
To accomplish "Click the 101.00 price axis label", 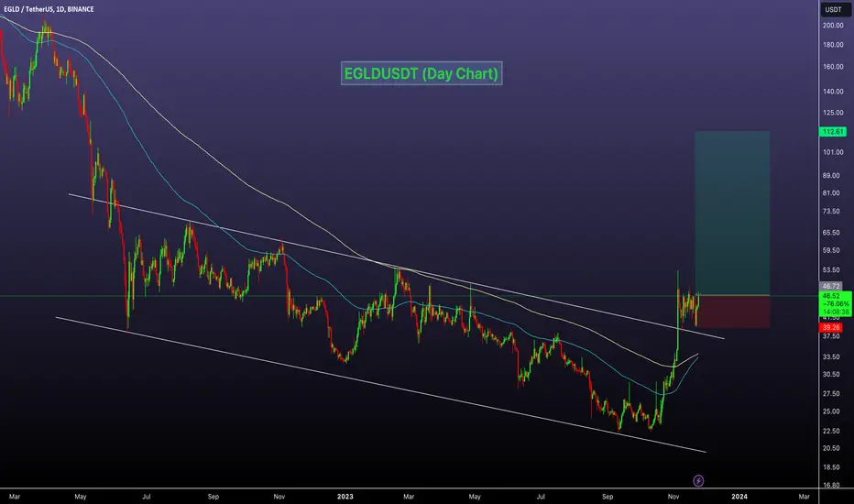I will click(833, 152).
